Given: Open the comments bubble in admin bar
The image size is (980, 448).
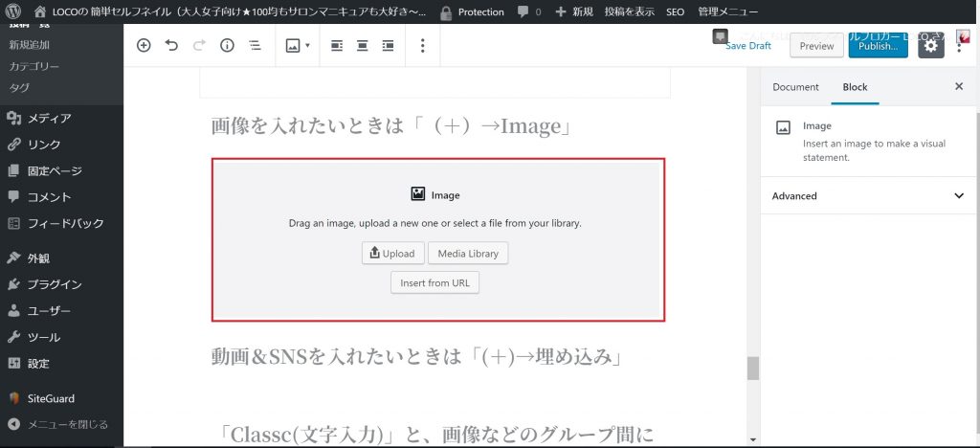Looking at the screenshot, I should coord(523,11).
